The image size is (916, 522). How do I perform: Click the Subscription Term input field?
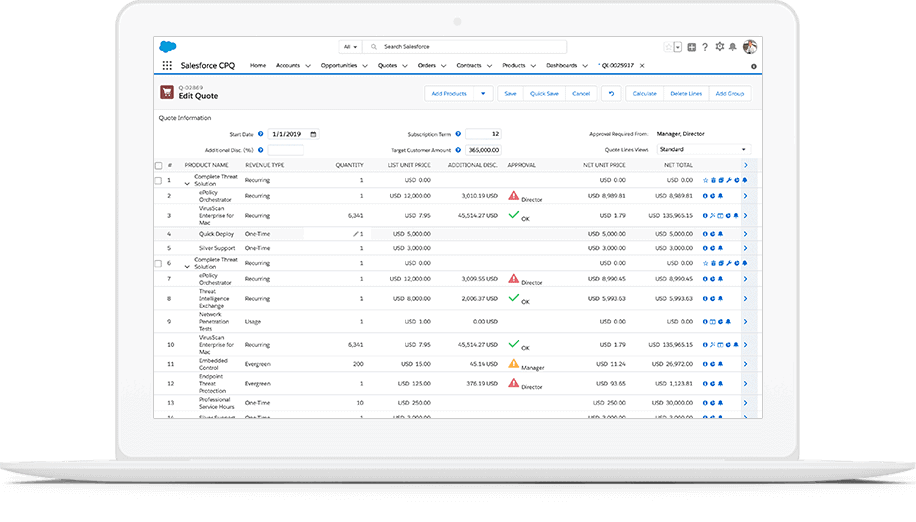click(x=483, y=134)
